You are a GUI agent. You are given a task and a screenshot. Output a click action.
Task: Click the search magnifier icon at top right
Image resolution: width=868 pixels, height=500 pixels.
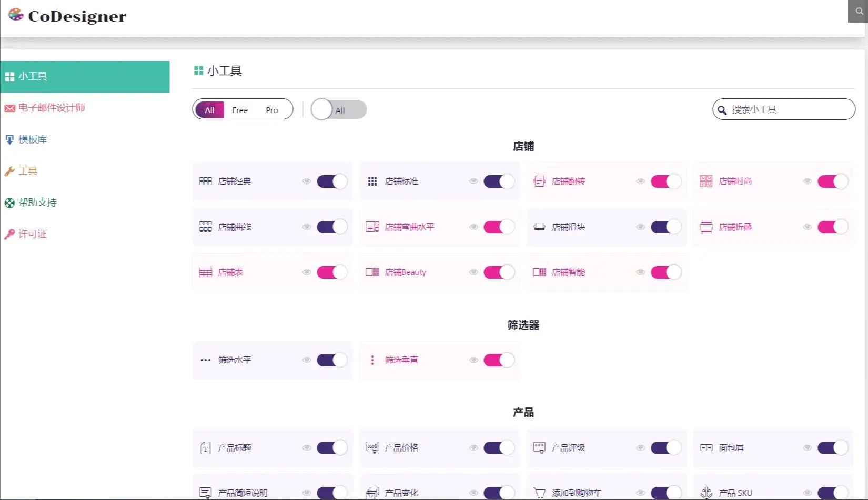[859, 11]
